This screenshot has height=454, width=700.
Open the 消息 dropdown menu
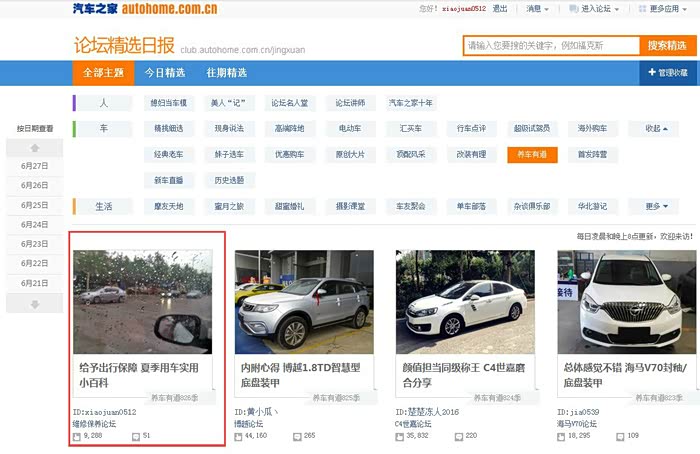click(536, 9)
